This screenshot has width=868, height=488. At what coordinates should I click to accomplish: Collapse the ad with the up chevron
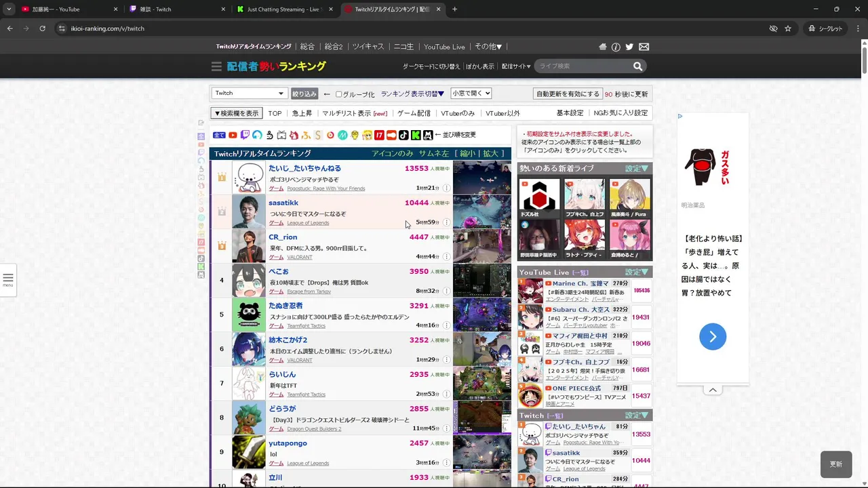tap(713, 390)
